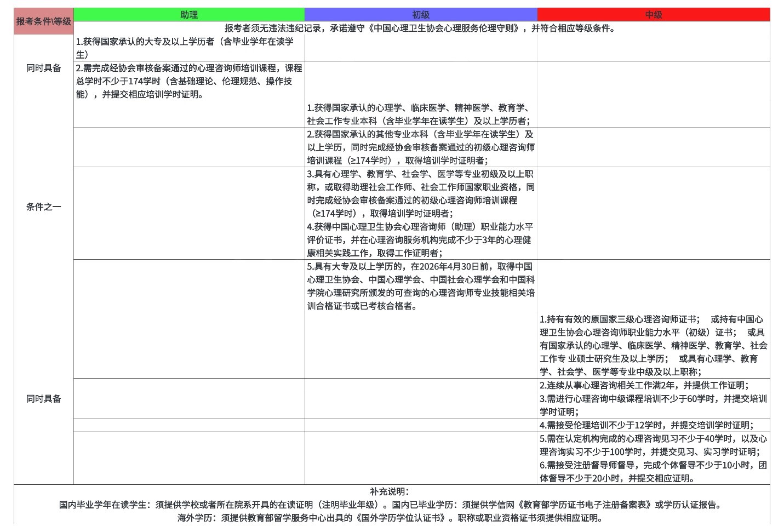Click the 同时具备 label beside 中级 requirements
This screenshot has width=784, height=532.
[x=44, y=399]
